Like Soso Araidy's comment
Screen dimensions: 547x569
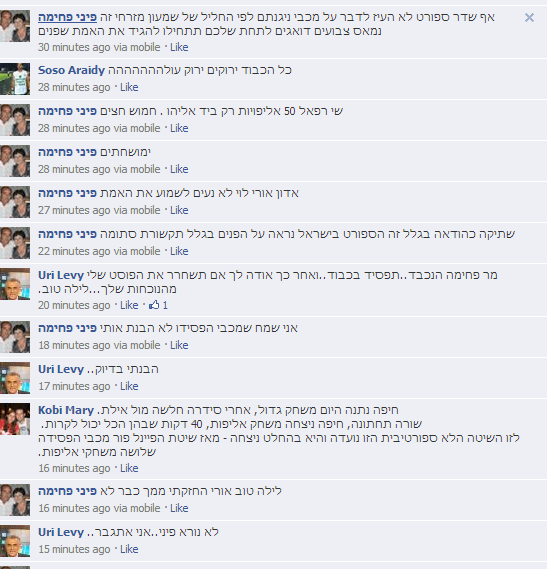[129, 87]
